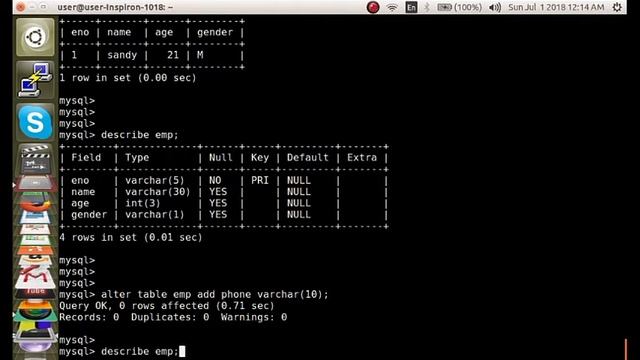
Task: Click the red screen recorder indicator
Action: coord(373,7)
